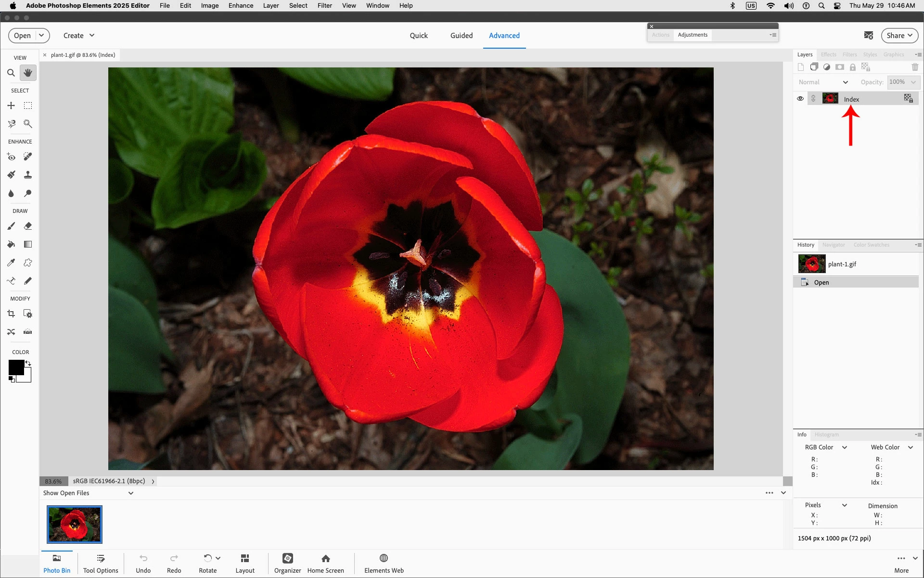This screenshot has width=924, height=578.
Task: Select the Zoom tool
Action: (x=11, y=73)
